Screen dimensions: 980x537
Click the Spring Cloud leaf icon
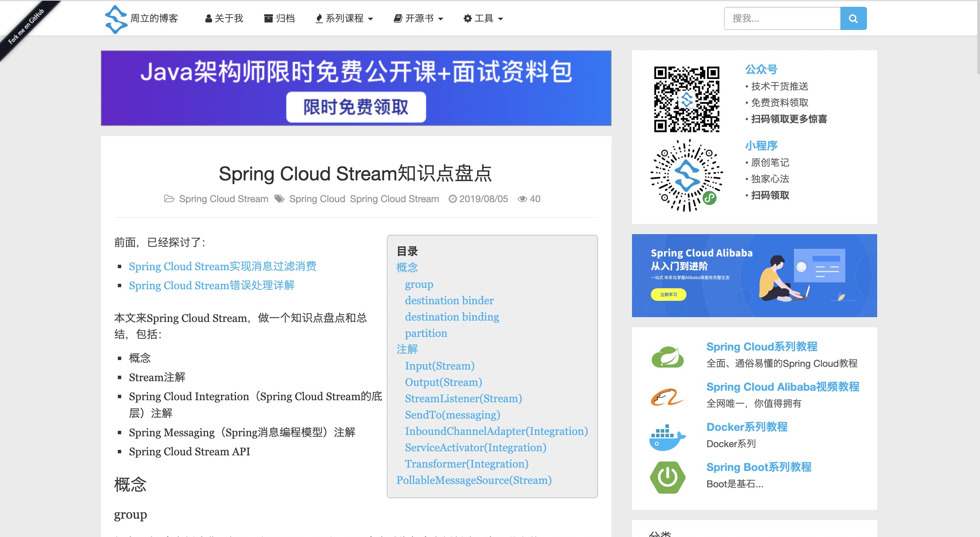667,356
